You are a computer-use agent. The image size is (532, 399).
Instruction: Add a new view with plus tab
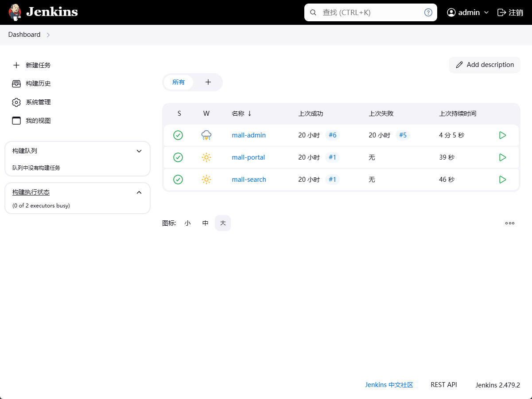208,82
